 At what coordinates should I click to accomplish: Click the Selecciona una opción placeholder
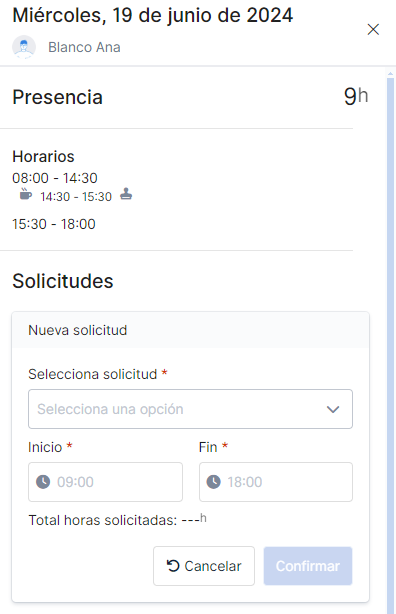tap(110, 409)
